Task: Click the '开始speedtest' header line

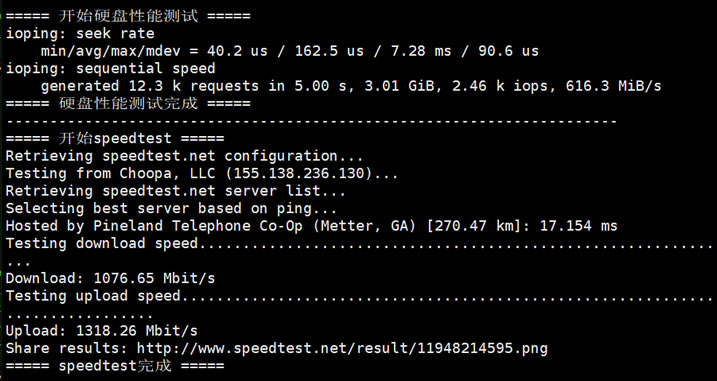Action: [x=115, y=138]
